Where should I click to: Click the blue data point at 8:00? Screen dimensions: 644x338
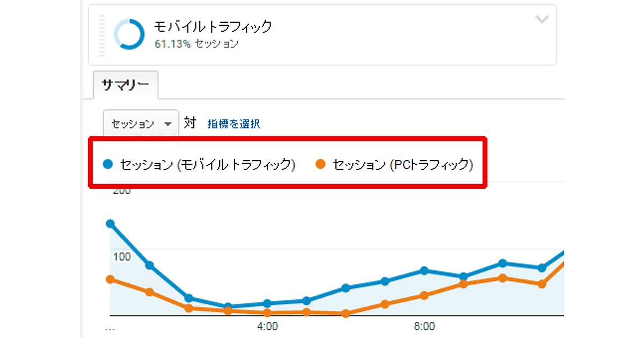click(x=424, y=270)
